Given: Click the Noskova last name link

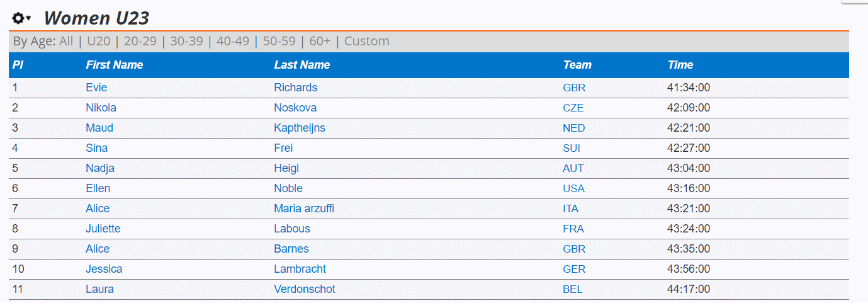Looking at the screenshot, I should pos(295,108).
